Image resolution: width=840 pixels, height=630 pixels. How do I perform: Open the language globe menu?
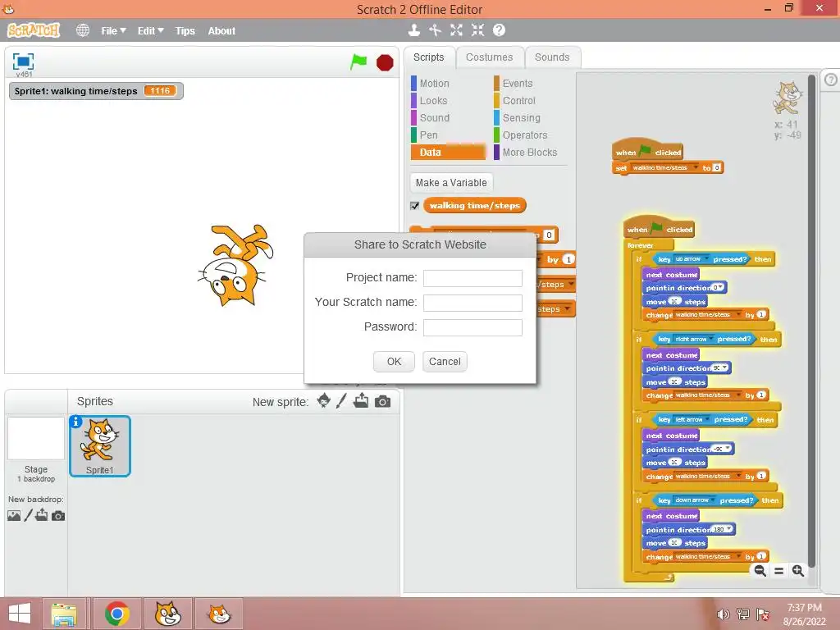pyautogui.click(x=83, y=30)
